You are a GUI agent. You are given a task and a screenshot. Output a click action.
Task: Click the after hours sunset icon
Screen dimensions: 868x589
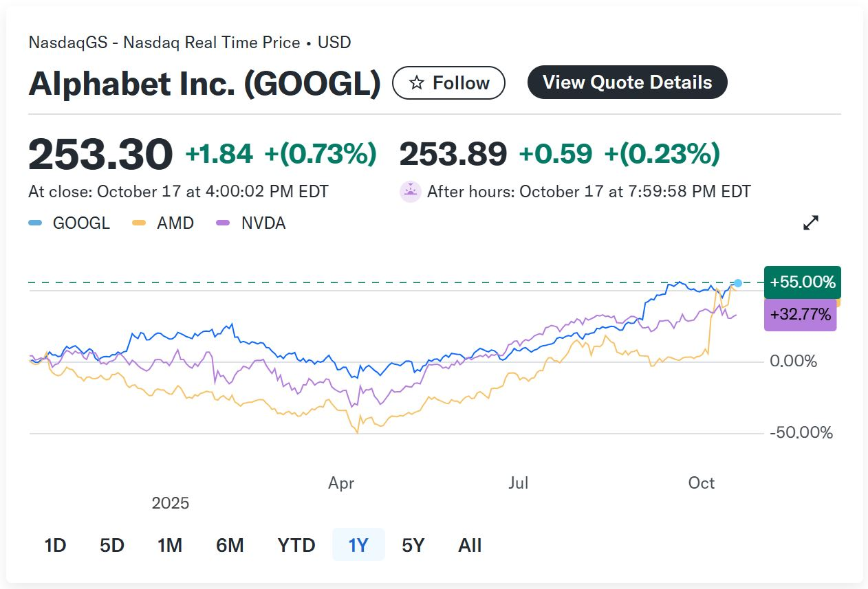410,192
